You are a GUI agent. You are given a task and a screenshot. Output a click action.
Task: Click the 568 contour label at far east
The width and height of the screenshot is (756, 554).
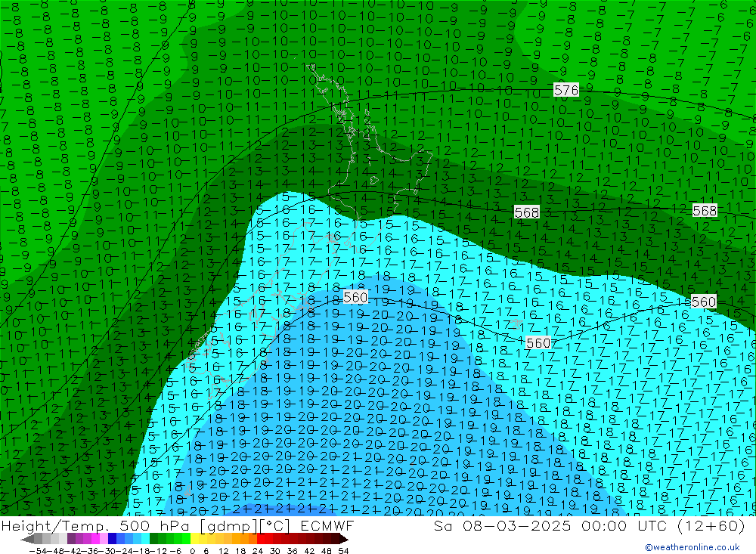(x=705, y=211)
